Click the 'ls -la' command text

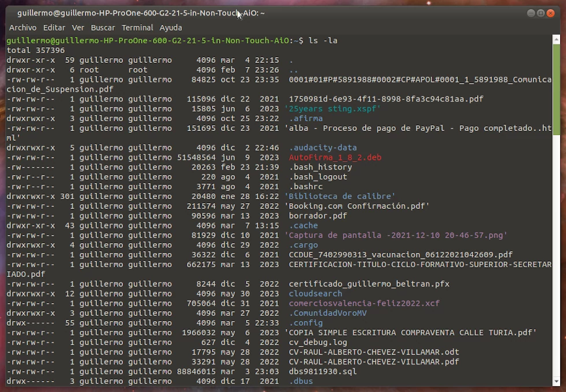coord(323,41)
